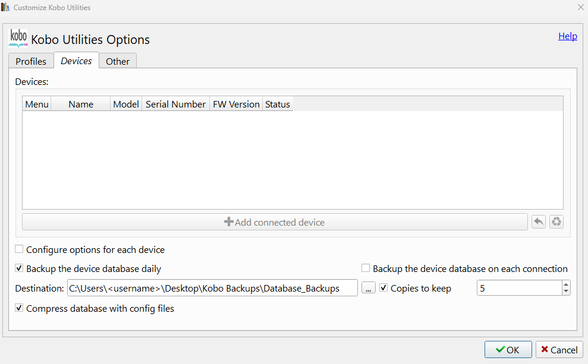The image size is (588, 364).
Task: Toggle the Copies to keep checkbox
Action: click(384, 288)
